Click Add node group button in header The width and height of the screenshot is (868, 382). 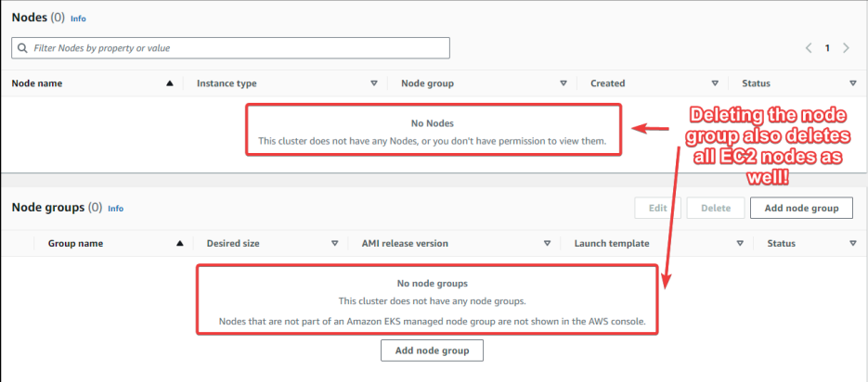pos(801,209)
